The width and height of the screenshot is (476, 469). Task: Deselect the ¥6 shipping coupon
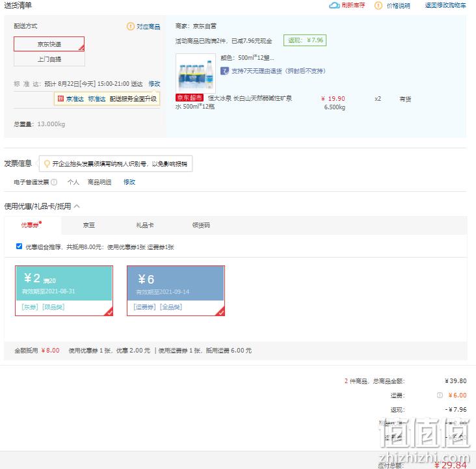pyautogui.click(x=176, y=291)
